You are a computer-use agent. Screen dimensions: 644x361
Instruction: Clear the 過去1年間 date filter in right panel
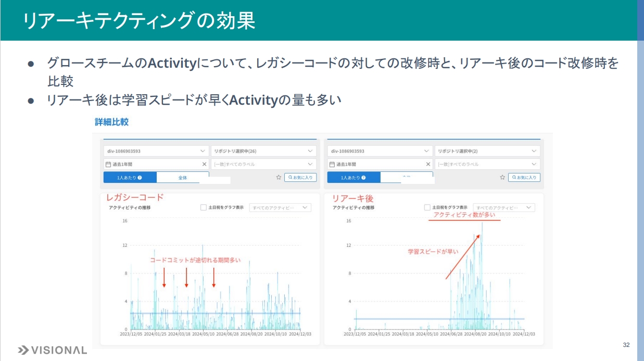click(x=428, y=164)
